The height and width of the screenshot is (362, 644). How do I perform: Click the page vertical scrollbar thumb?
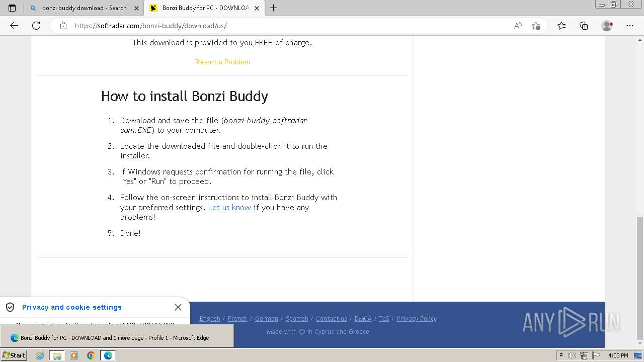coord(639,278)
